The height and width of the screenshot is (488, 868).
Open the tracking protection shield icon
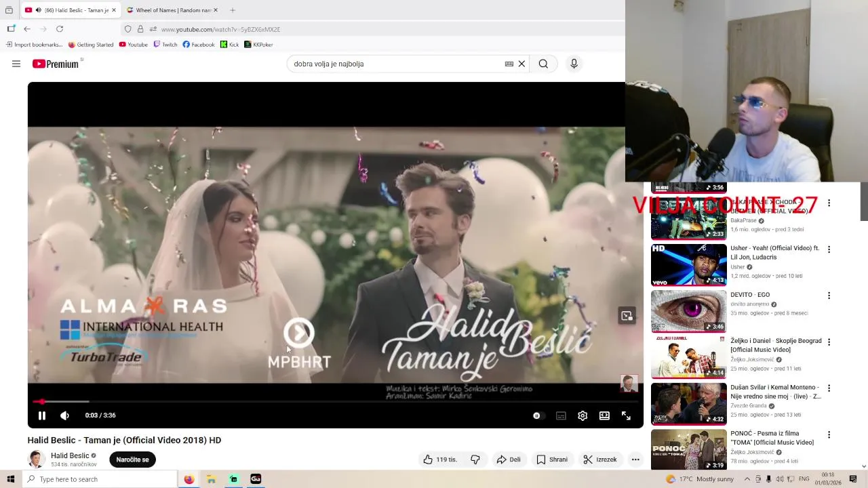127,29
